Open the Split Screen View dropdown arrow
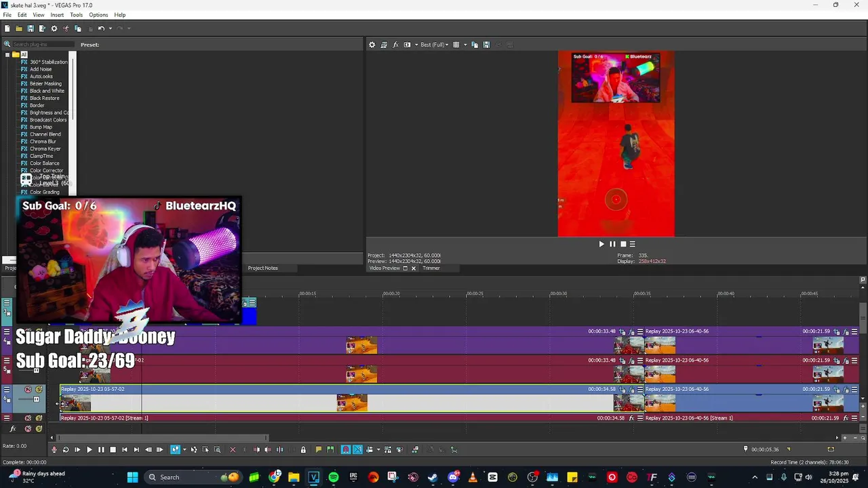Image resolution: width=868 pixels, height=488 pixels. point(416,45)
